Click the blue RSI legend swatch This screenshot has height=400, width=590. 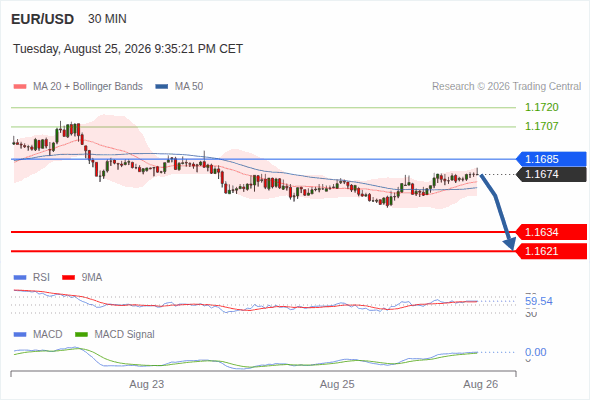coord(20,278)
